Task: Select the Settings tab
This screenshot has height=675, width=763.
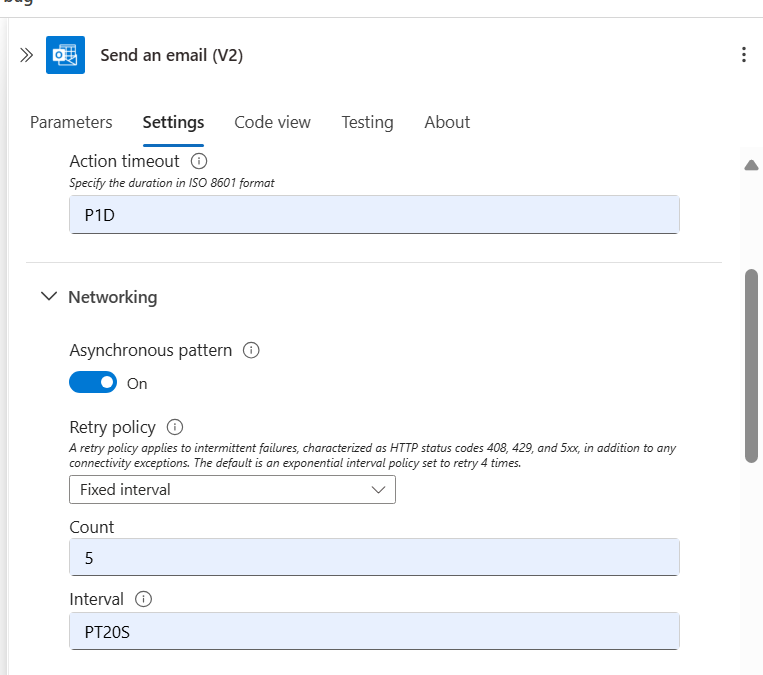Action: coord(173,122)
